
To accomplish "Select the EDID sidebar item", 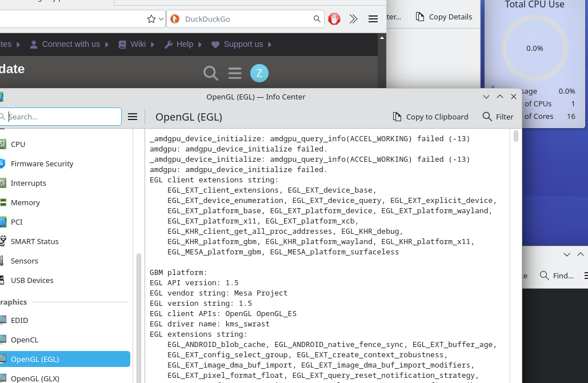I will (x=19, y=320).
